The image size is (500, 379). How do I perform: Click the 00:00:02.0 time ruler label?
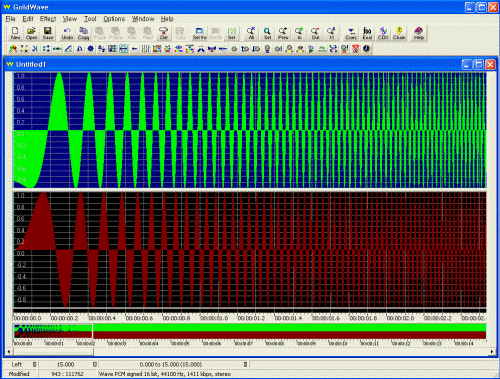pos(400,318)
